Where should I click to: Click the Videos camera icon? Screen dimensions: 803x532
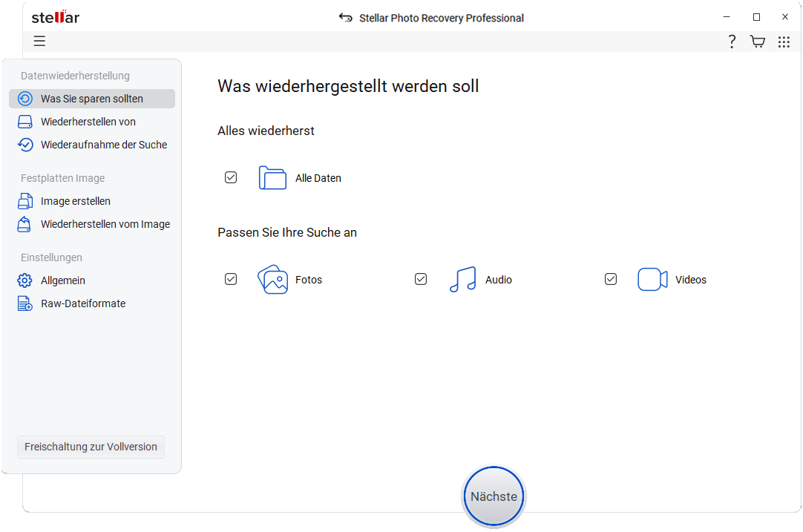click(652, 280)
